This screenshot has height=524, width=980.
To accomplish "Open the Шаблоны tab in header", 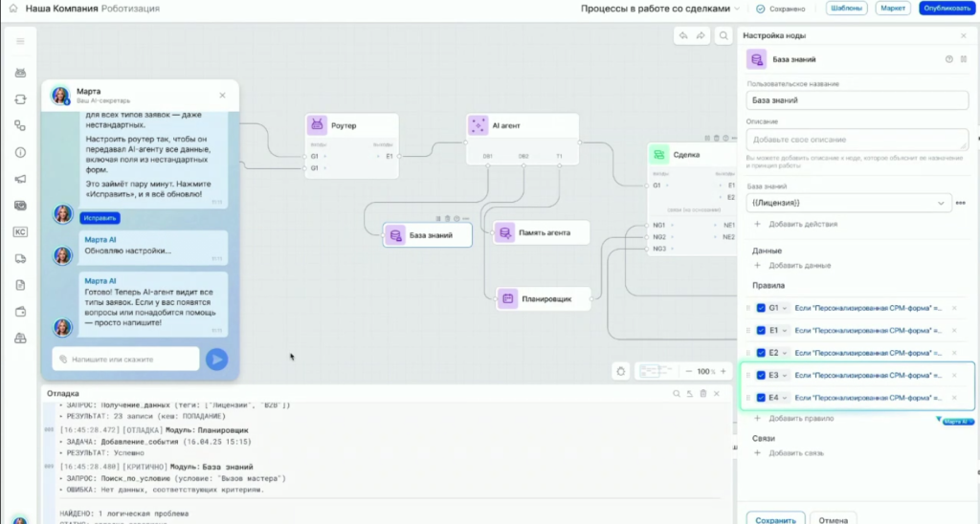I will pos(846,9).
